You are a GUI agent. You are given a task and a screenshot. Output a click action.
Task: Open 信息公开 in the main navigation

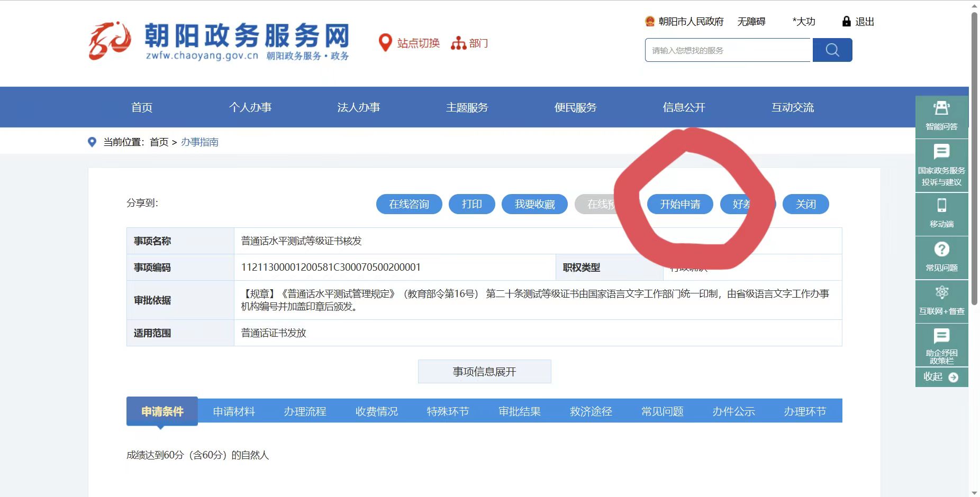pyautogui.click(x=684, y=107)
